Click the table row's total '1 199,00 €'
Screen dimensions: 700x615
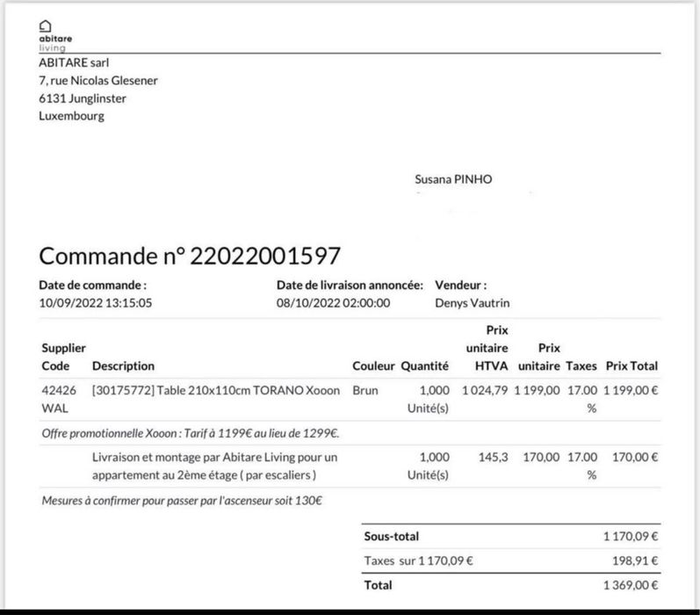click(631, 390)
